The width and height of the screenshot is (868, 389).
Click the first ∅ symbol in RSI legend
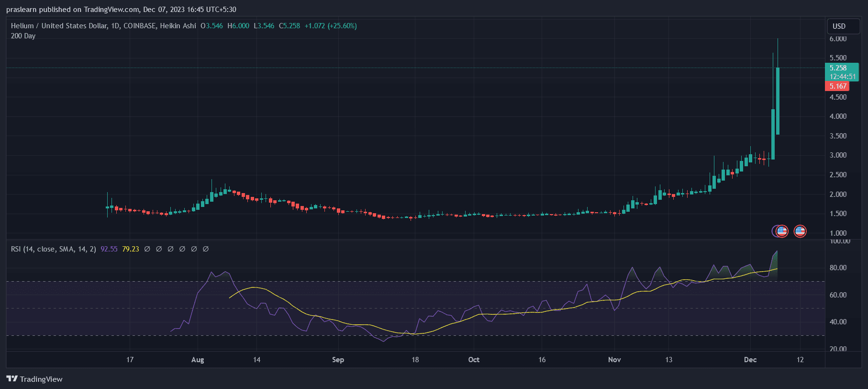pyautogui.click(x=147, y=249)
